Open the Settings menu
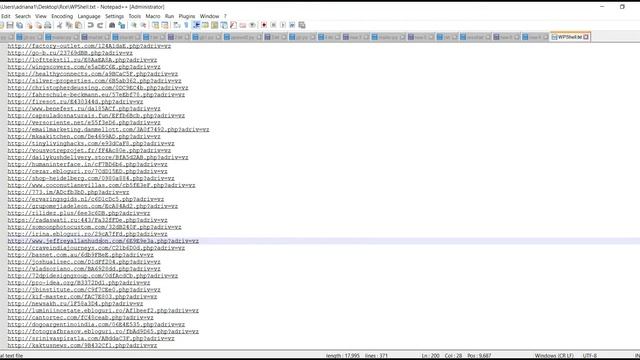Image resolution: width=640 pixels, height=360 pixels. coord(114,16)
